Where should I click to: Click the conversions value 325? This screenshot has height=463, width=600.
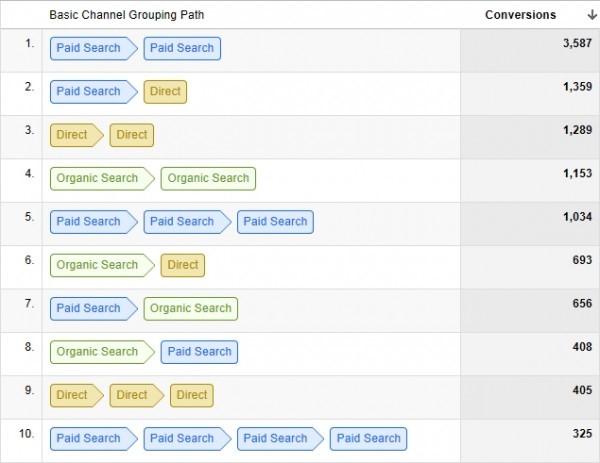[x=582, y=434]
